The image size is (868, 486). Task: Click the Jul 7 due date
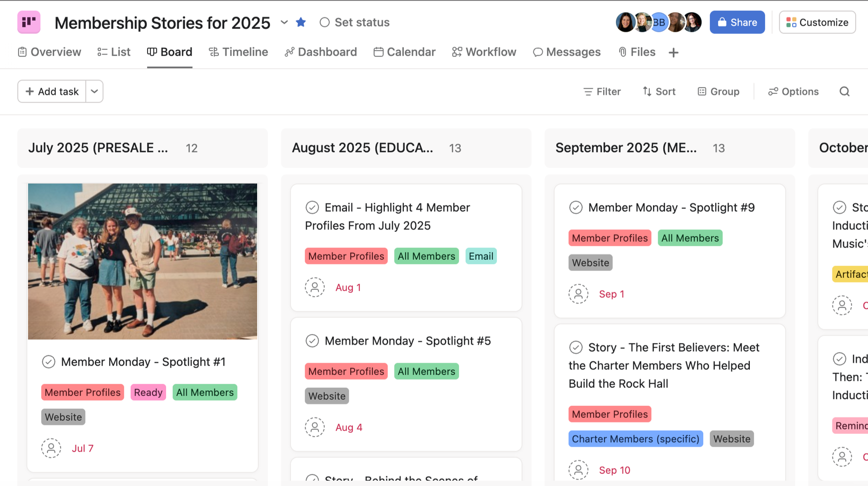(x=83, y=449)
